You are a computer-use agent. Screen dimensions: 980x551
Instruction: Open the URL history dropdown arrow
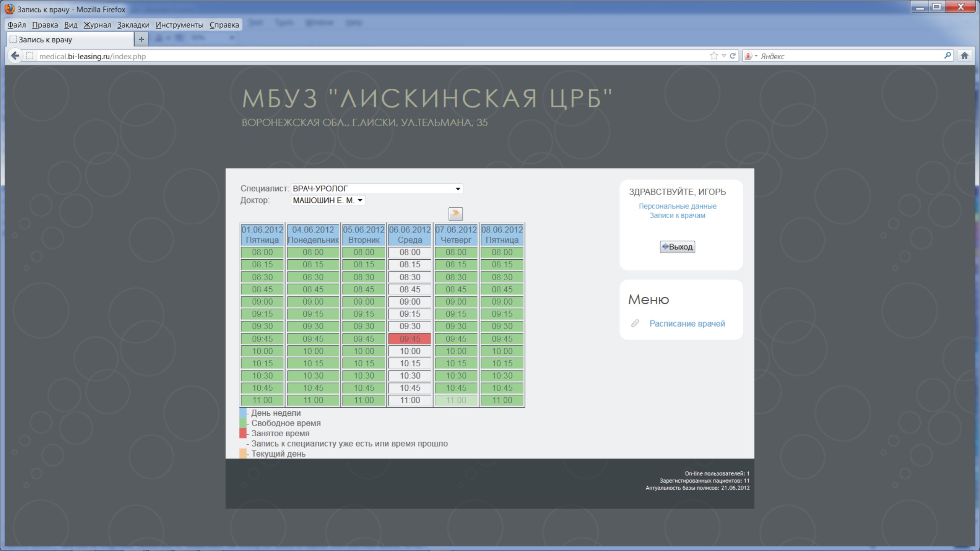click(x=724, y=56)
